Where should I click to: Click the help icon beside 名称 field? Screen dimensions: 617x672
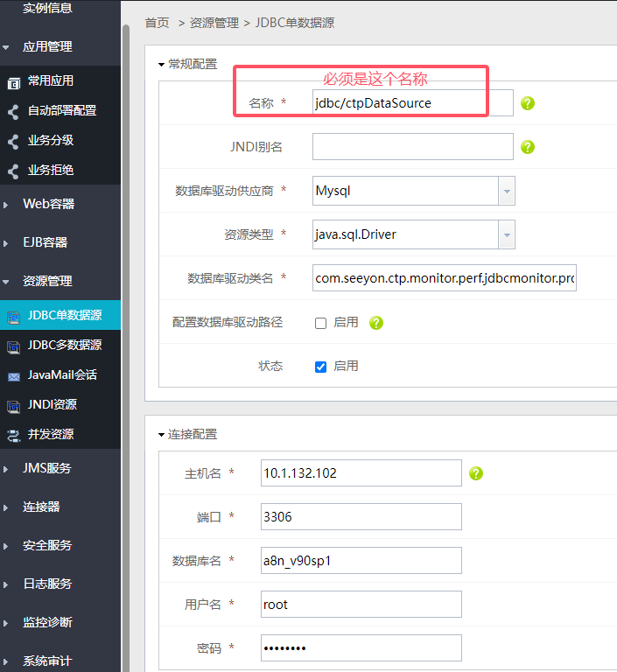pos(528,103)
